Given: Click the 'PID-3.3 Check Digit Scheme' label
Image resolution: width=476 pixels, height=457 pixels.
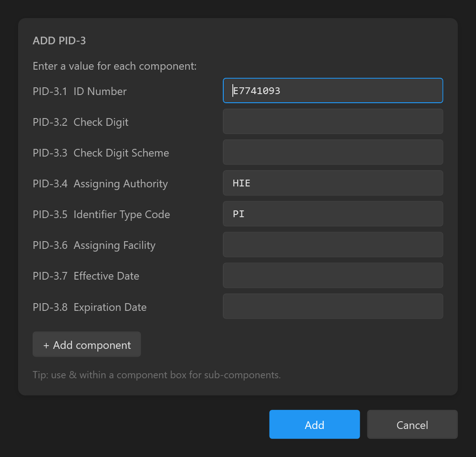Looking at the screenshot, I should pyautogui.click(x=101, y=153).
